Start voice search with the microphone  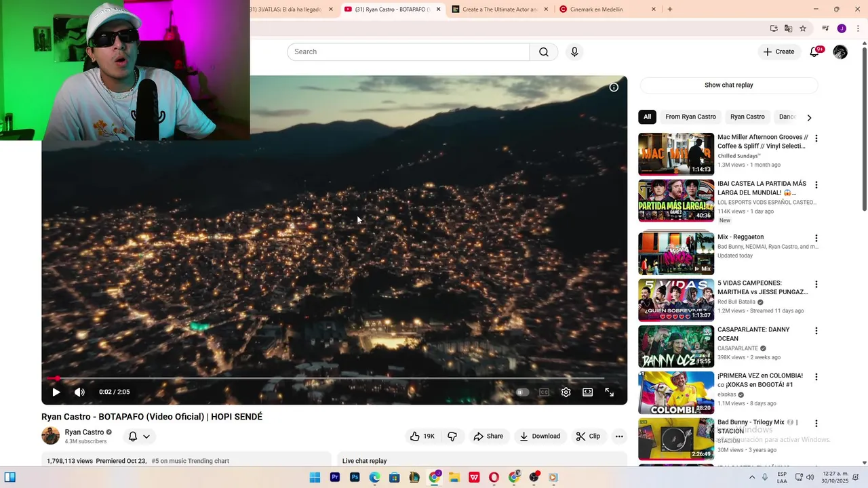click(x=574, y=52)
